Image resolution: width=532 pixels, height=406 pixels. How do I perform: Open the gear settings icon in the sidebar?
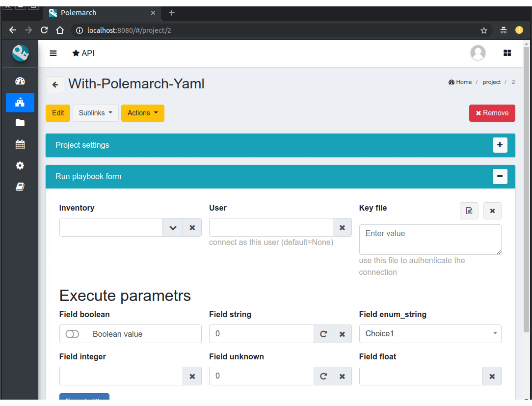[x=20, y=165]
